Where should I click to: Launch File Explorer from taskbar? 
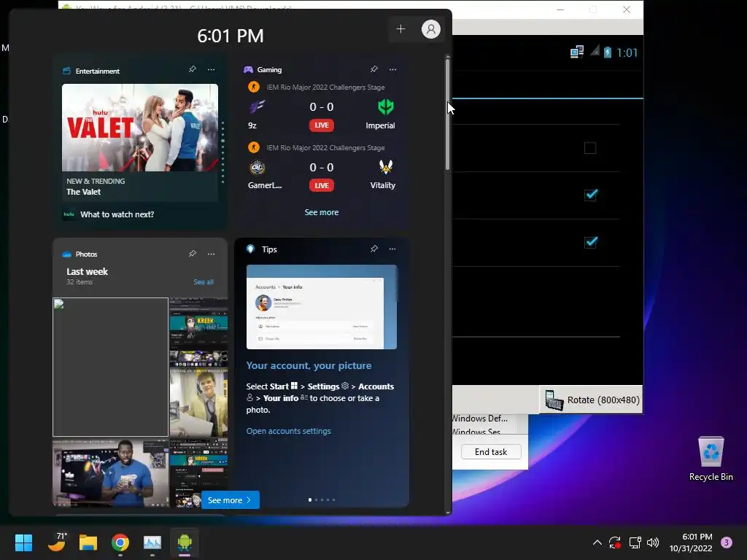88,542
